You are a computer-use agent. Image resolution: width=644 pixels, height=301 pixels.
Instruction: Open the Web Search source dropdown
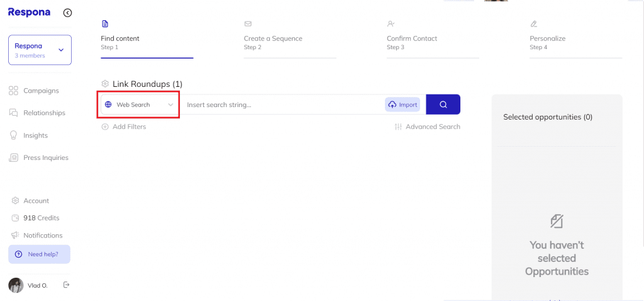[140, 105]
